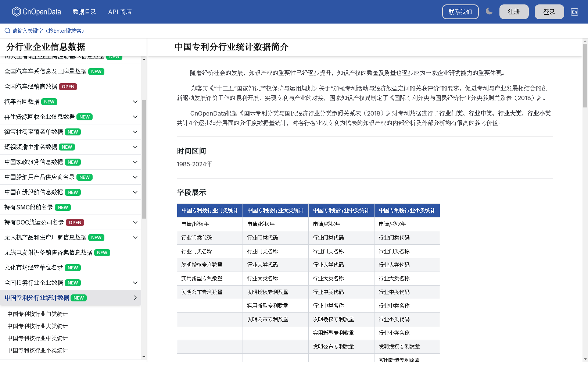This screenshot has height=368, width=588.
Task: Open 中国专利按行业小类统计 sub-item in sidebar
Action: 37,350
